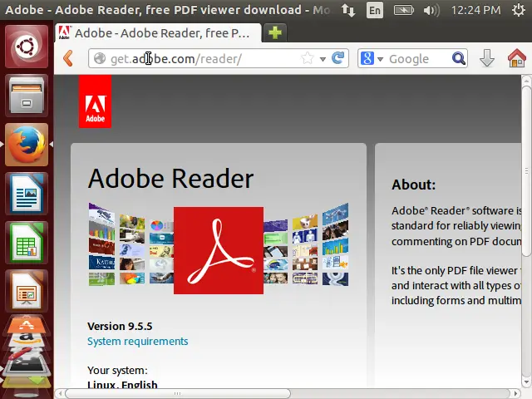Image resolution: width=532 pixels, height=399 pixels.
Task: Click the Adobe Reader heading text
Action: [170, 179]
